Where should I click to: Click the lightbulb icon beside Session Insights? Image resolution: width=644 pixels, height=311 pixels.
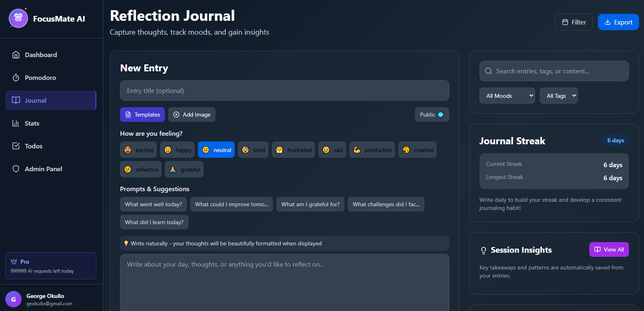(x=484, y=250)
